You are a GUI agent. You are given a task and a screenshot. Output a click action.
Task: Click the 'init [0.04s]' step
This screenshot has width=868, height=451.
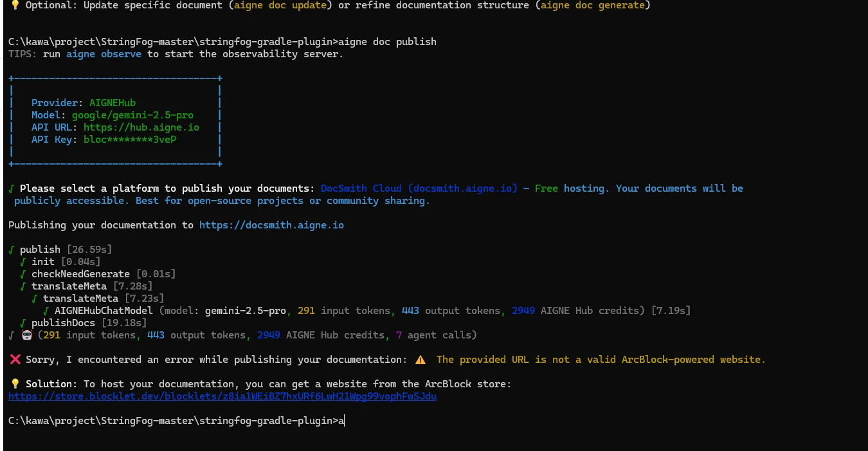click(66, 262)
